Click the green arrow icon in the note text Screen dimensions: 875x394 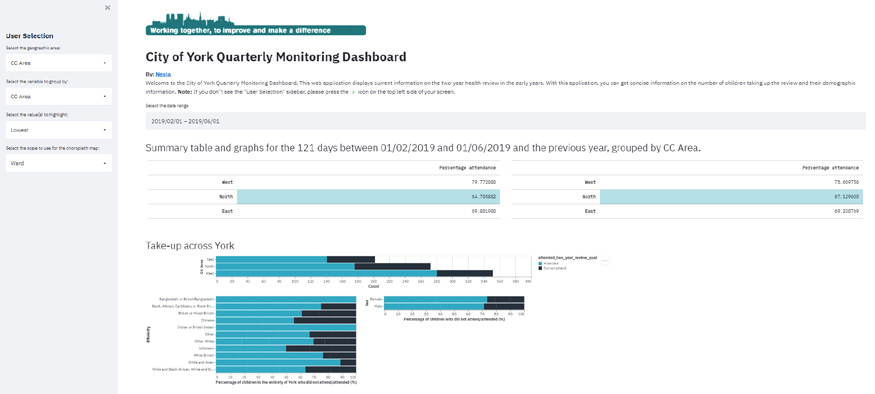coord(352,92)
